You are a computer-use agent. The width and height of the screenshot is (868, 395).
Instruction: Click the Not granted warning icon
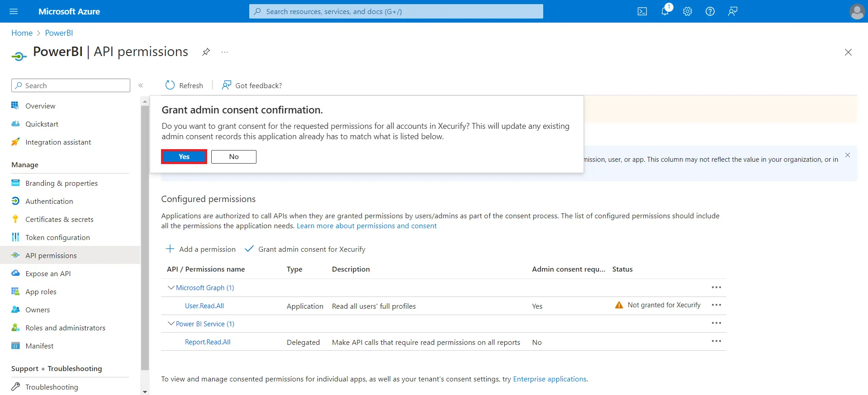click(619, 305)
